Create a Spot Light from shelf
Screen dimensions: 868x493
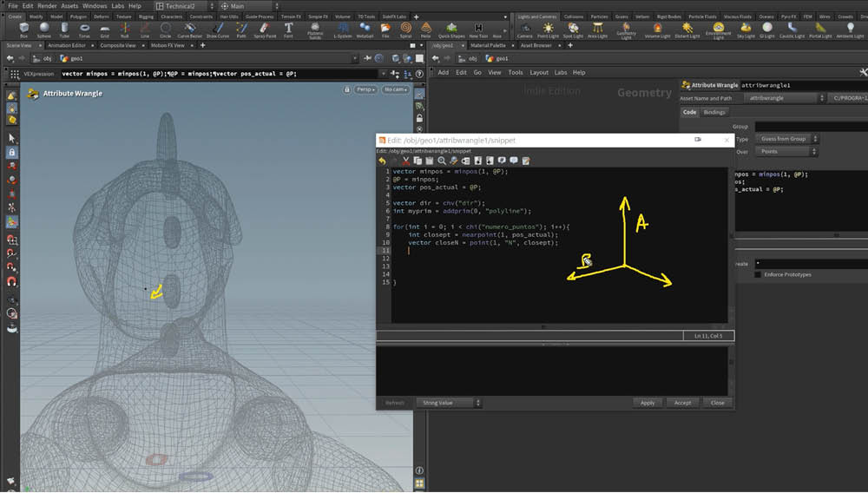(x=573, y=30)
